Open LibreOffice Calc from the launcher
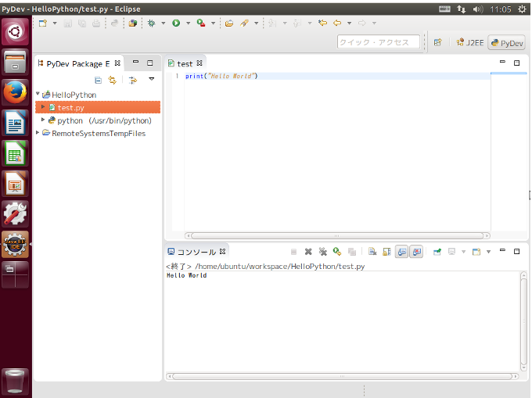532x398 pixels. tap(15, 153)
